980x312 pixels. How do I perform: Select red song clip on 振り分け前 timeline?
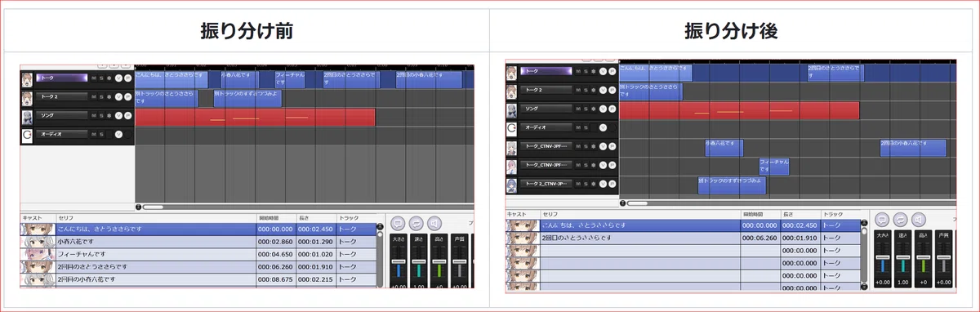pyautogui.click(x=255, y=118)
